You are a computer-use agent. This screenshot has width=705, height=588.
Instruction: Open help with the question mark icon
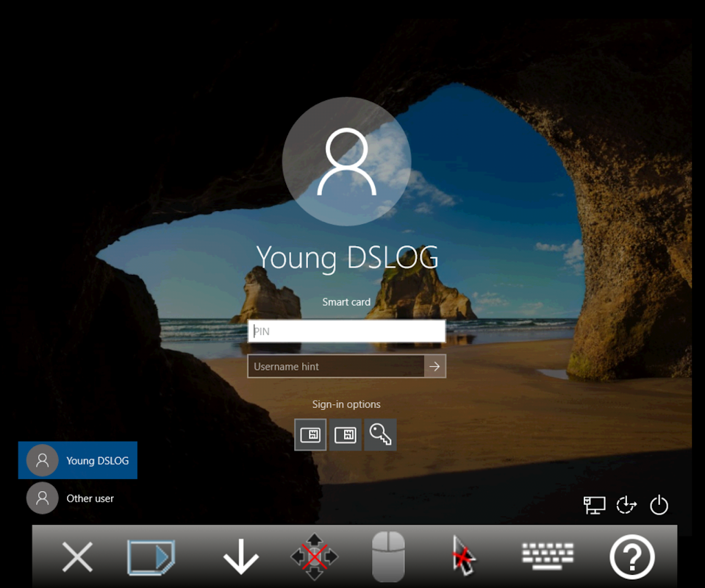[632, 557]
